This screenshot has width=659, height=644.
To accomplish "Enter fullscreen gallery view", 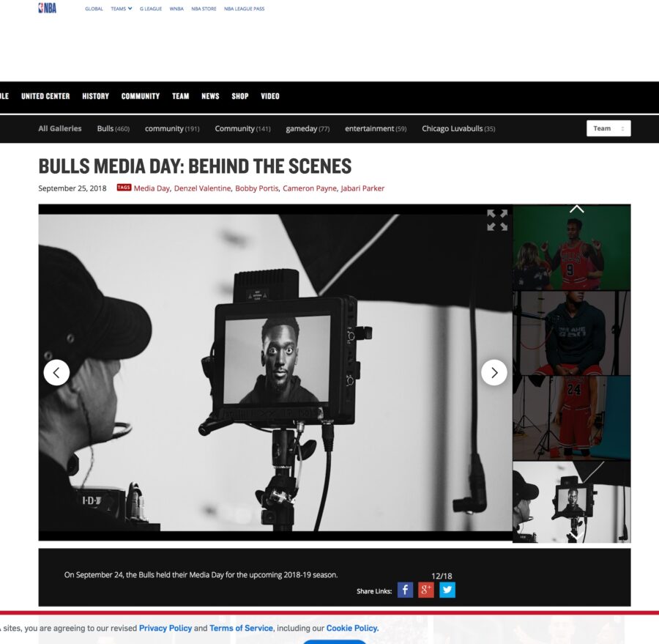I will pyautogui.click(x=497, y=220).
